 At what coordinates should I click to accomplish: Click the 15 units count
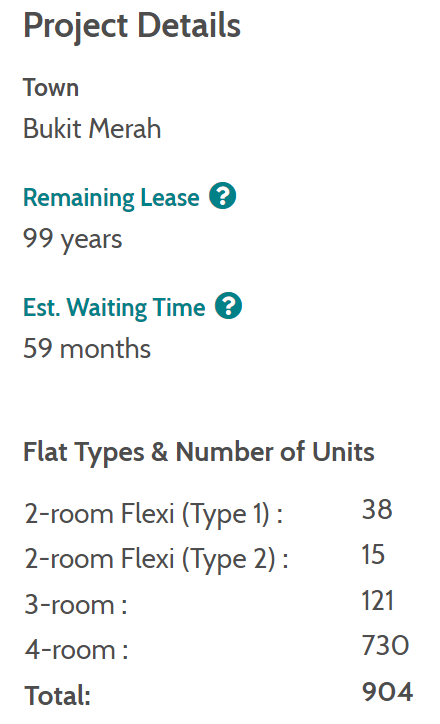point(373,555)
